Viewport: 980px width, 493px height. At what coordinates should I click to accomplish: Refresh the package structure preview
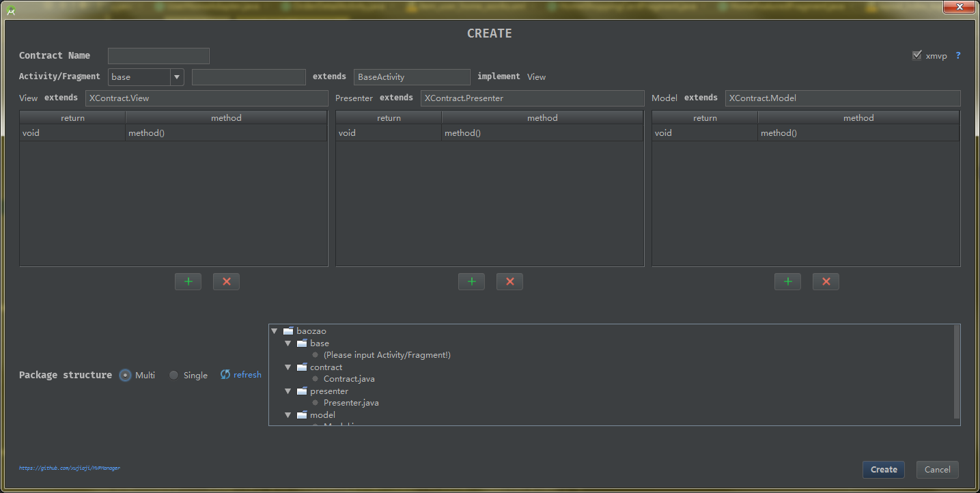[240, 375]
